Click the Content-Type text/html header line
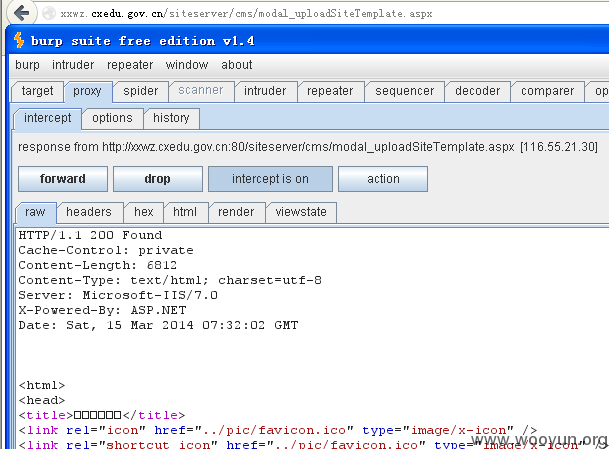Image resolution: width=609 pixels, height=449 pixels. click(170, 280)
